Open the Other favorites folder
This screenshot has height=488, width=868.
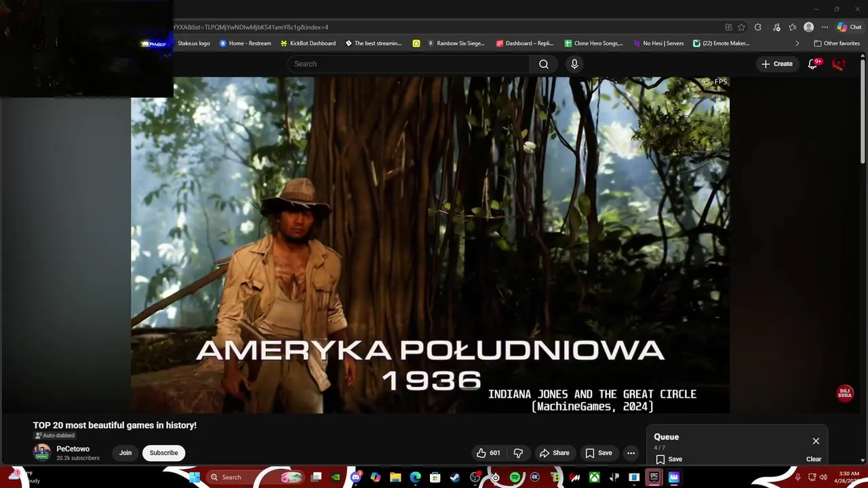pyautogui.click(x=837, y=43)
